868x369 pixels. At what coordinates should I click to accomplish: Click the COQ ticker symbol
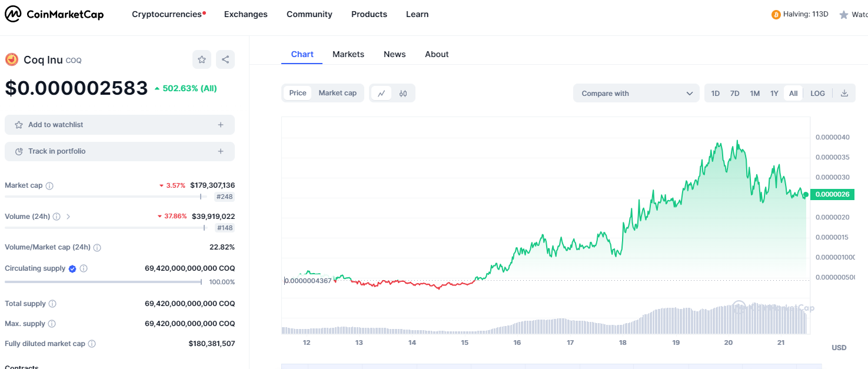click(74, 61)
